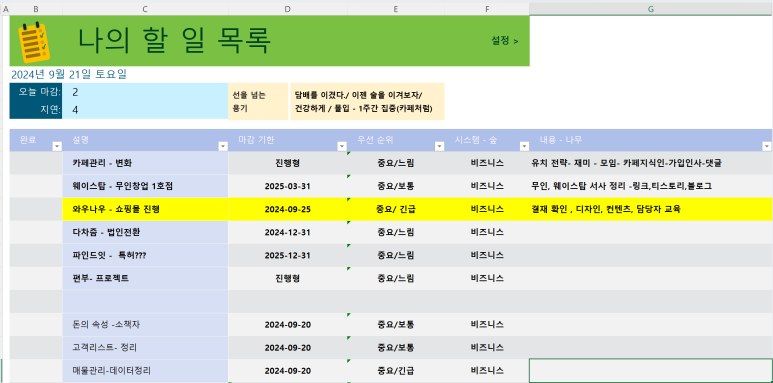Select the deadline 2025-03-31 cell
The width and height of the screenshot is (773, 383).
point(287,186)
